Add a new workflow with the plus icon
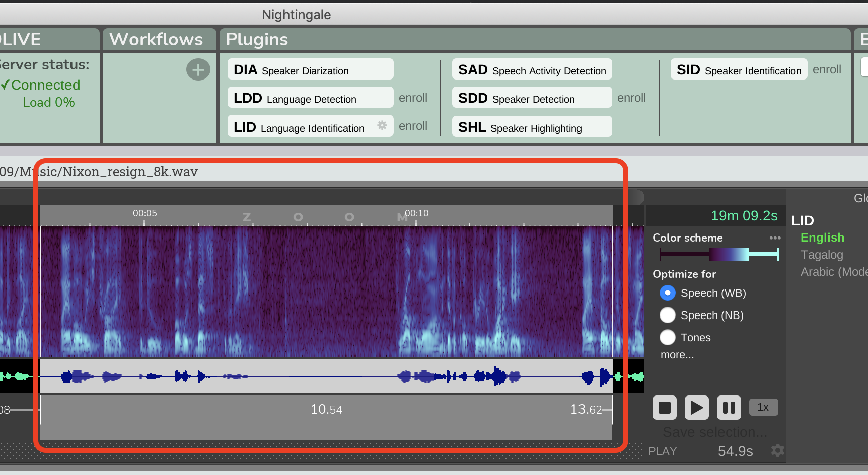 pos(198,69)
